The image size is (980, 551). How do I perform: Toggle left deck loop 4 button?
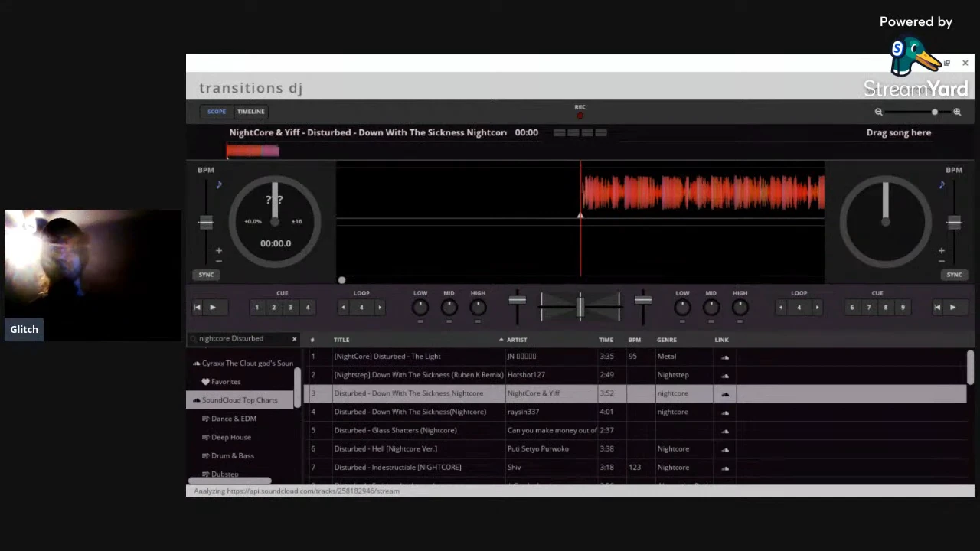(361, 308)
